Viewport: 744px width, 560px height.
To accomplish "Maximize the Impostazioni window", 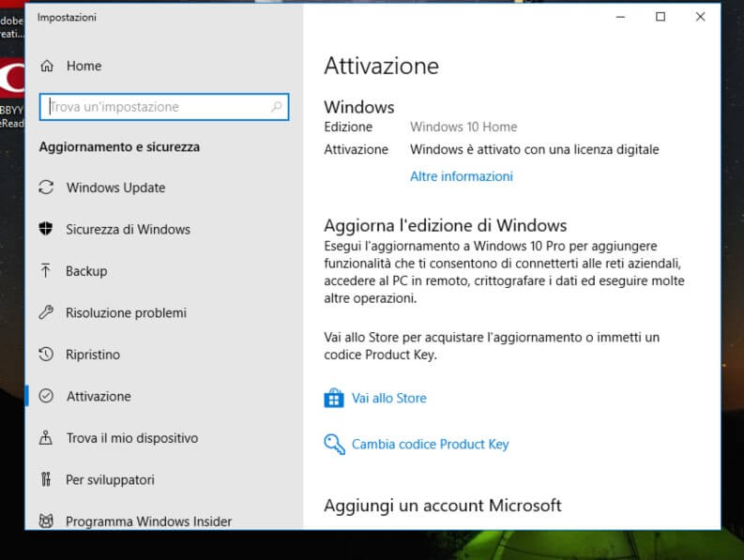I will point(660,17).
